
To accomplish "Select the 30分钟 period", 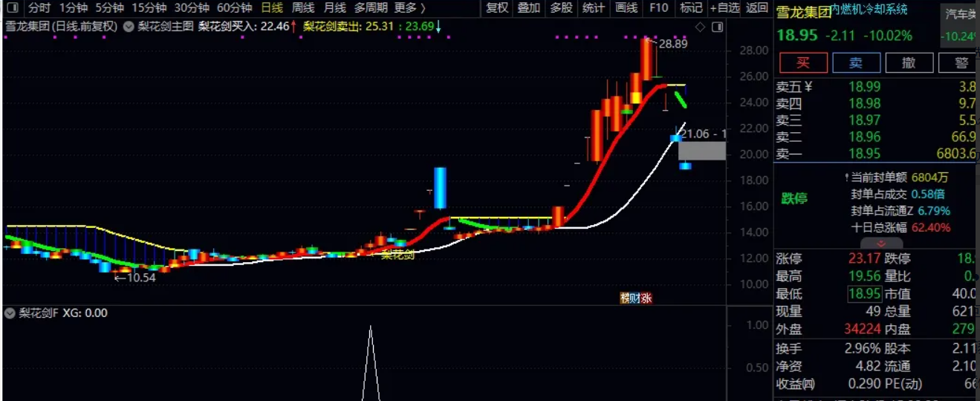I will [x=192, y=8].
